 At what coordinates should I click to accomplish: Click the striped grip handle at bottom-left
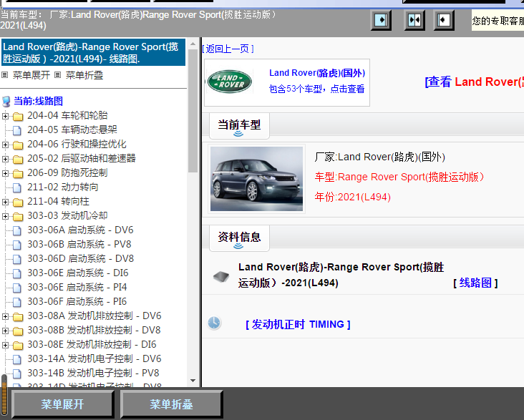click(x=4, y=395)
